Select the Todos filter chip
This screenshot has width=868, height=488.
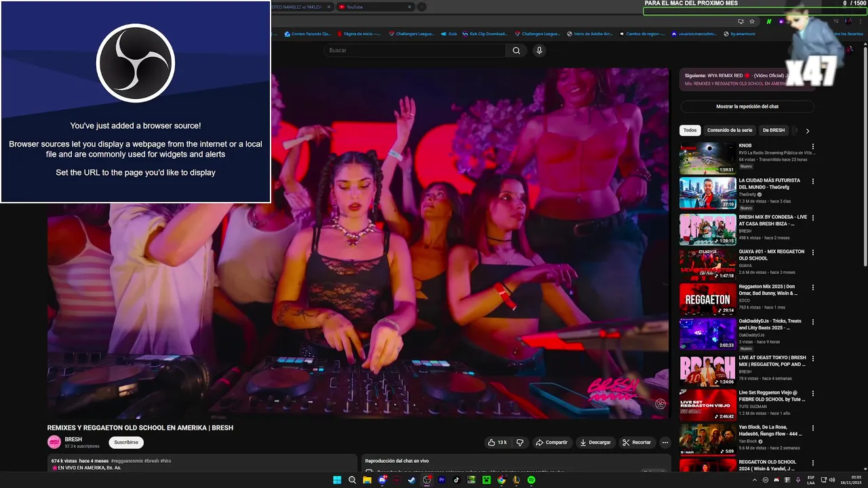[690, 130]
